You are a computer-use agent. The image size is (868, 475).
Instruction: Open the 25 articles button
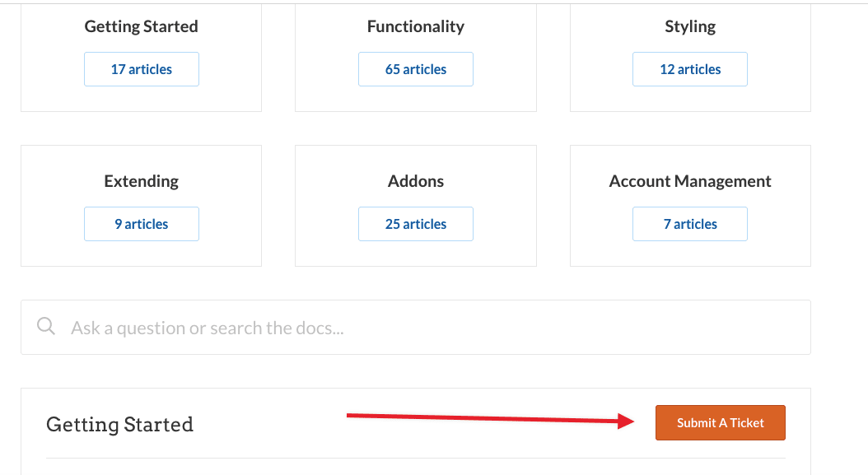416,224
